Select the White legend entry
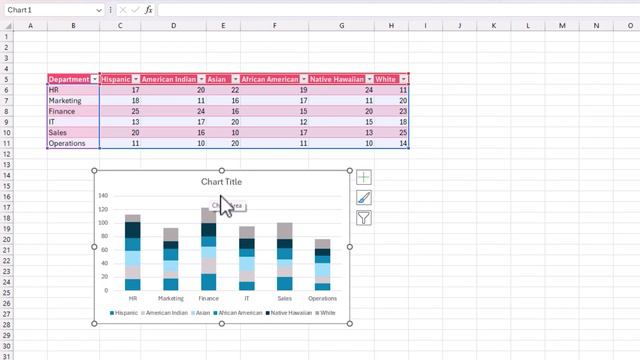Screen dimensions: 640x360 click(x=325, y=313)
